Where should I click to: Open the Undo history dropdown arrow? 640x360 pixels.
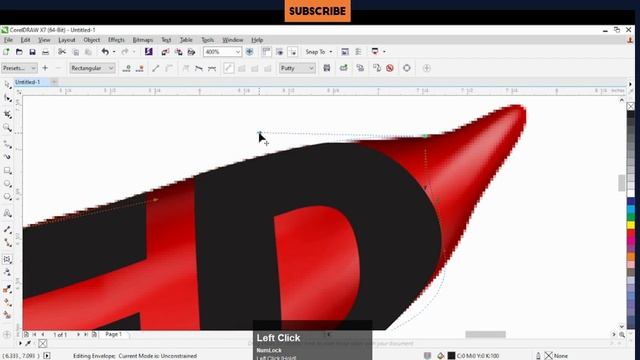(114, 52)
